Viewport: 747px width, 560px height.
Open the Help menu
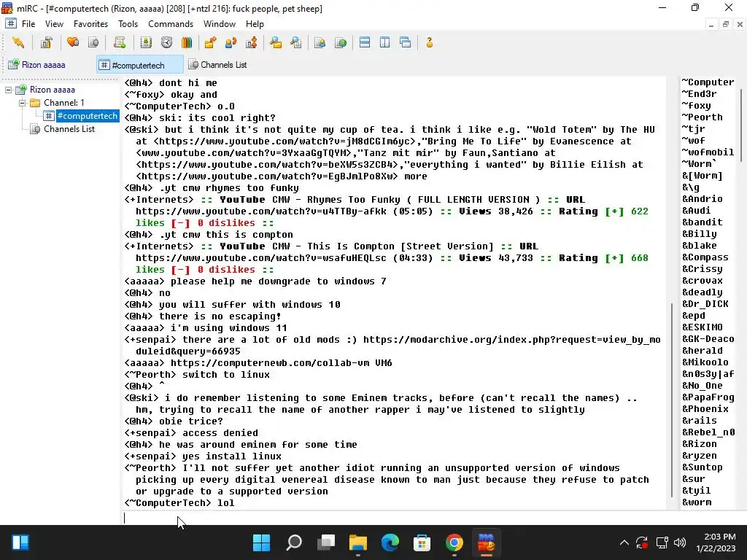click(x=255, y=24)
